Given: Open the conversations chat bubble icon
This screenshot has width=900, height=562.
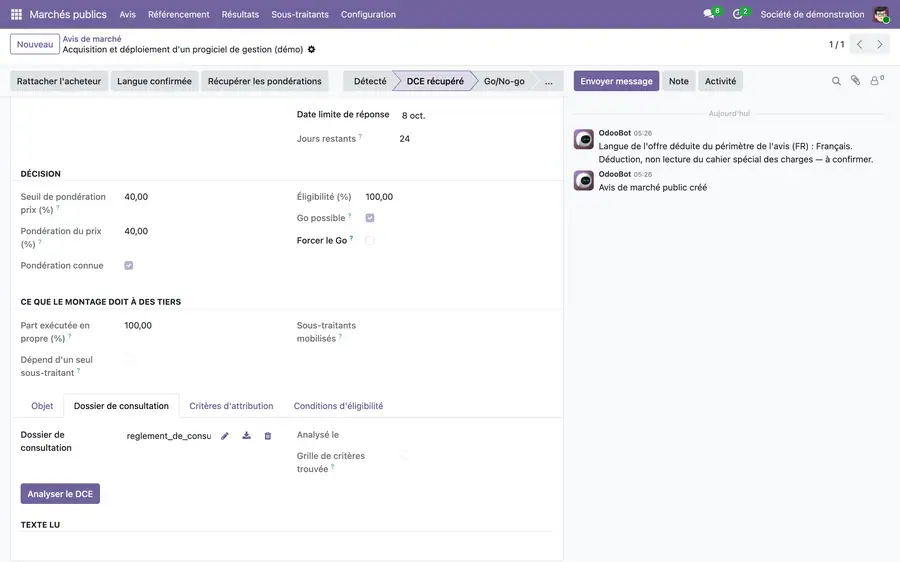Looking at the screenshot, I should [709, 14].
